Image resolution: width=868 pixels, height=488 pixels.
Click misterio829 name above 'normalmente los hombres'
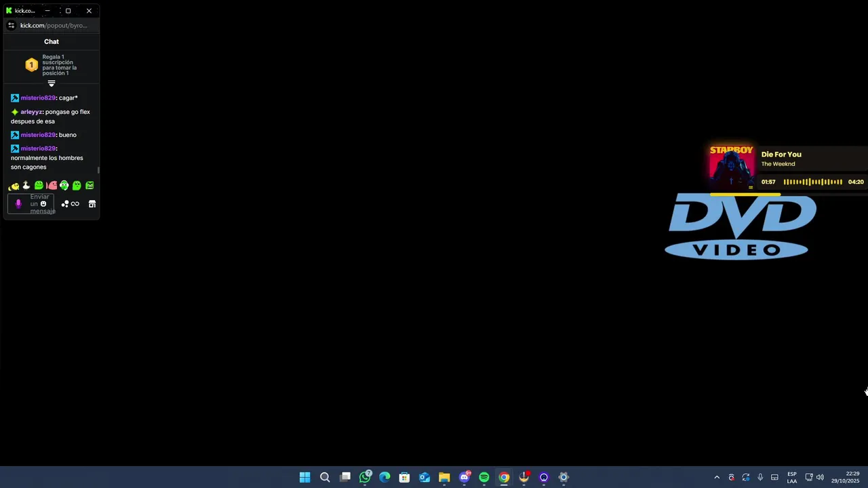(x=38, y=148)
